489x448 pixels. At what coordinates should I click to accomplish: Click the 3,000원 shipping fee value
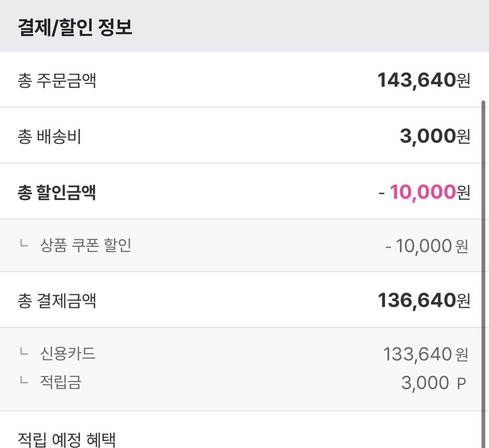tap(435, 135)
